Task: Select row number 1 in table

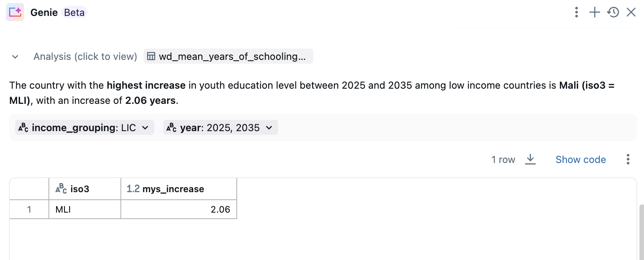Action: (x=29, y=210)
